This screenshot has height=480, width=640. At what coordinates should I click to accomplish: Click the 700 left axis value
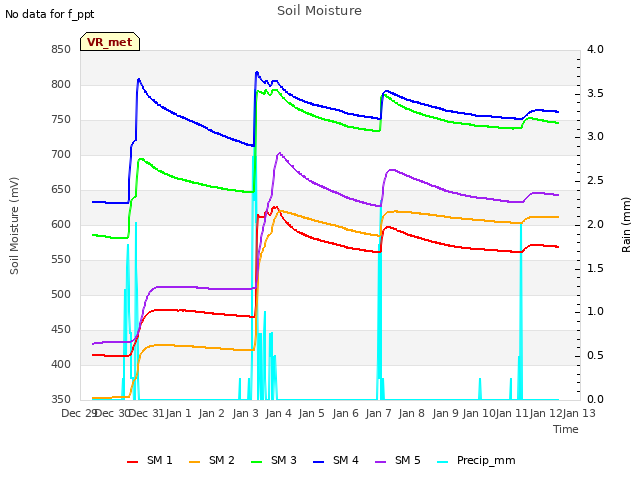[x=61, y=155]
